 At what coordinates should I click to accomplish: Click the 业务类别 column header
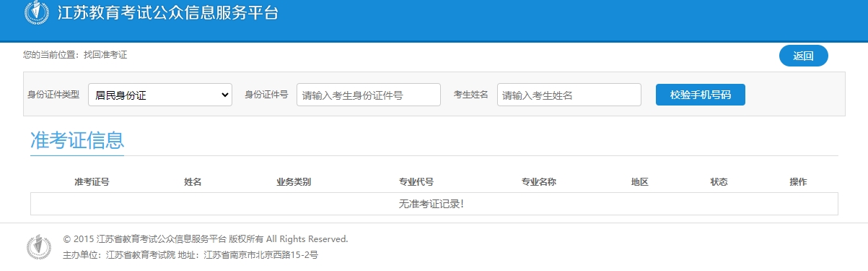294,182
